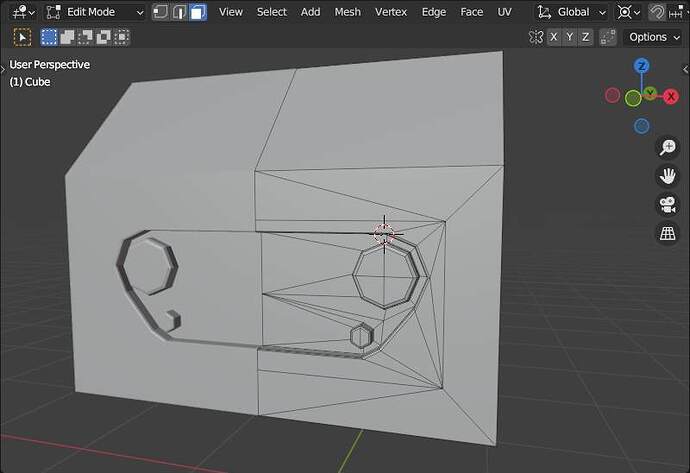Click the pan view hand icon

click(x=668, y=176)
